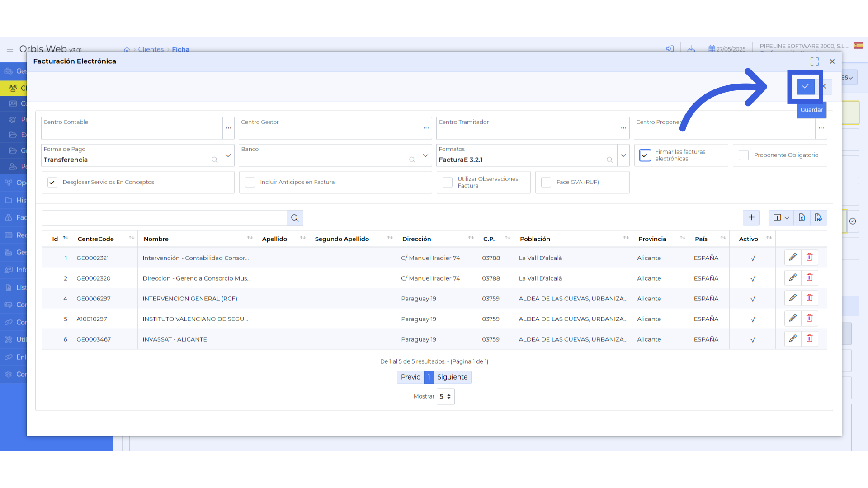
Task: Delete row A10010297
Action: pyautogui.click(x=809, y=319)
